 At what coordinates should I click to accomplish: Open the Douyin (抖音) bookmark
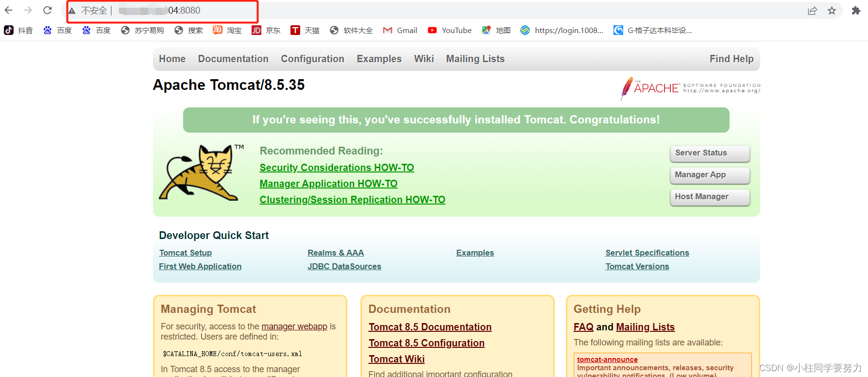point(18,30)
